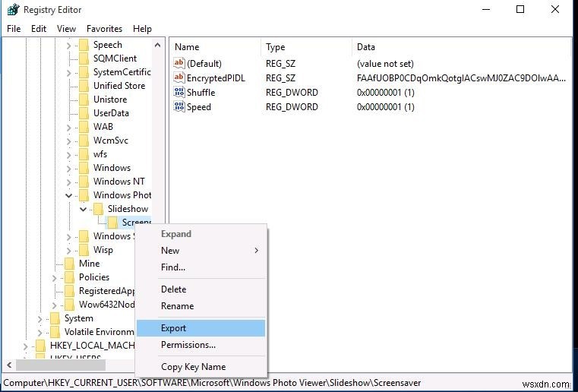Click the UserData folder icon
This screenshot has width=578, height=392.
pyautogui.click(x=84, y=113)
